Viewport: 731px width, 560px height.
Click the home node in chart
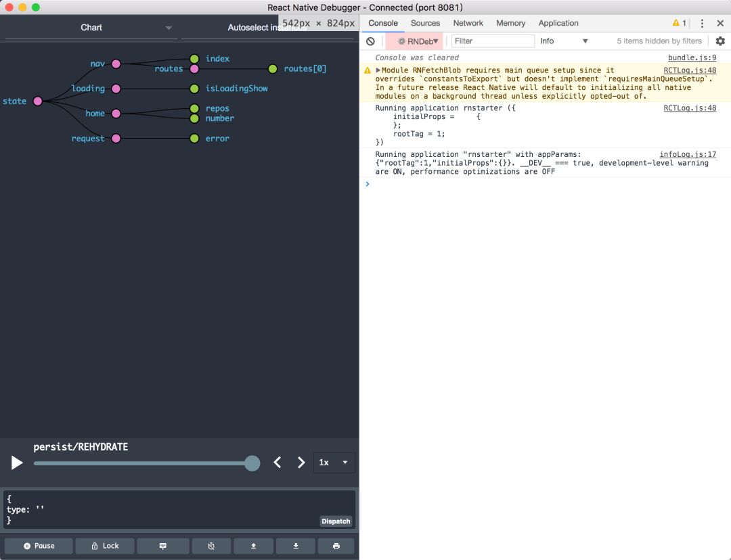116,113
